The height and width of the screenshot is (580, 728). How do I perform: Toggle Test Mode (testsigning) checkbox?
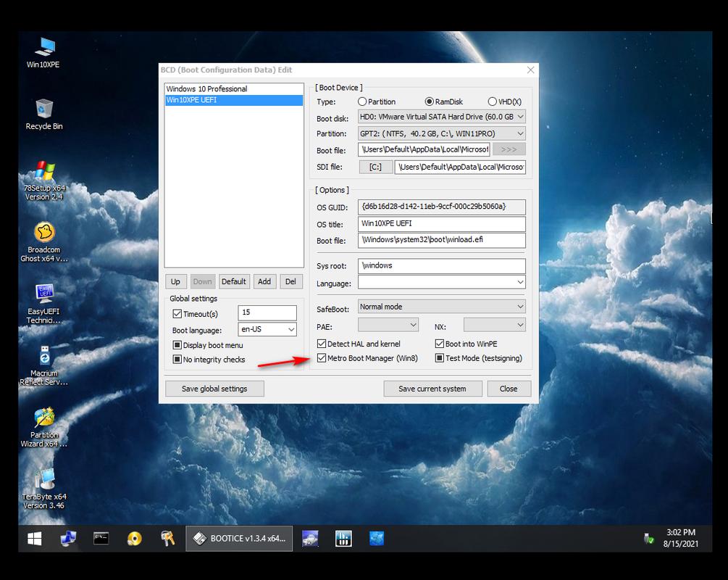tap(439, 358)
